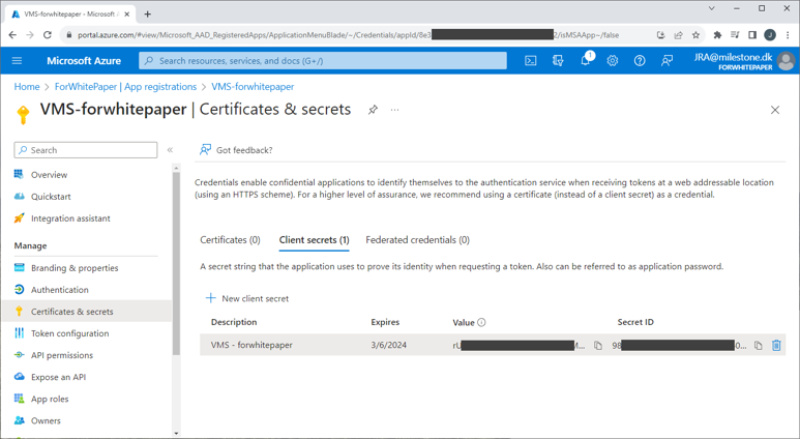This screenshot has height=439, width=800.
Task: Switch to the Certificates (0) tab
Action: (x=230, y=240)
